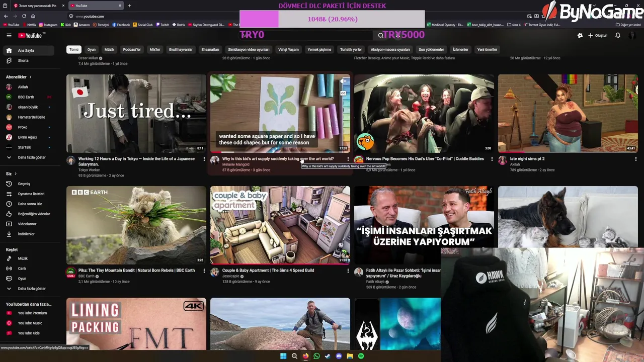Open options for Tokyo salaryman video
Image resolution: width=644 pixels, height=362 pixels.
click(204, 159)
